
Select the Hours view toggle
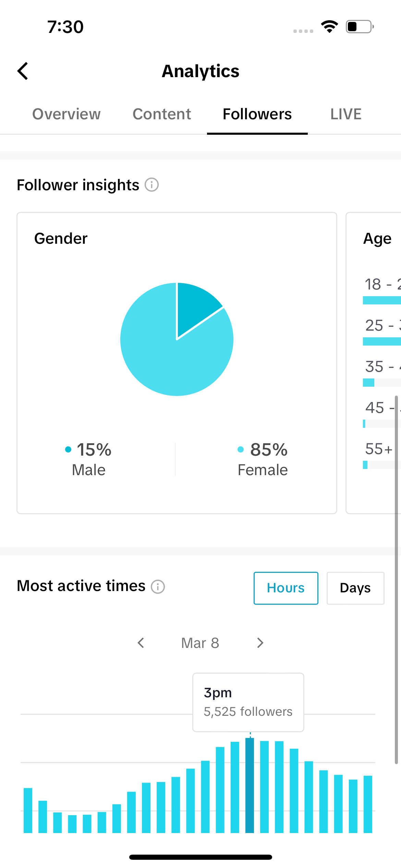(286, 588)
